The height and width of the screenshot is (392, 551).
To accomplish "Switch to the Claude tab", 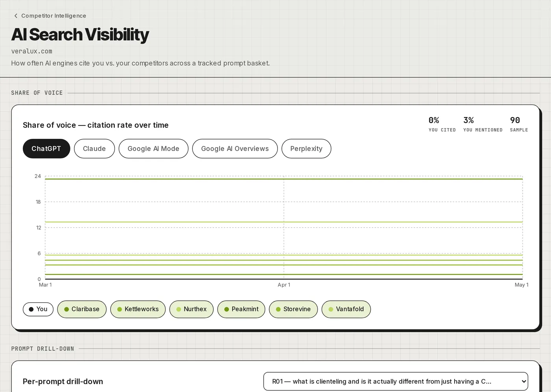I will click(x=94, y=149).
